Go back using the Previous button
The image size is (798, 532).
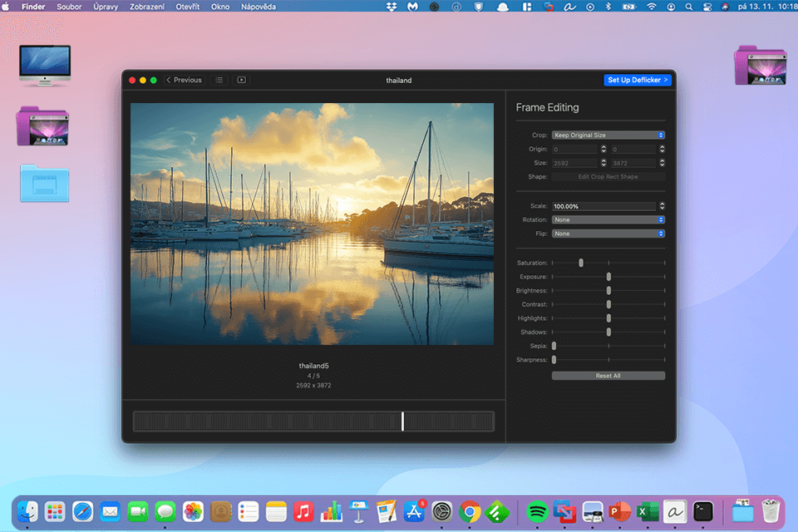point(185,80)
